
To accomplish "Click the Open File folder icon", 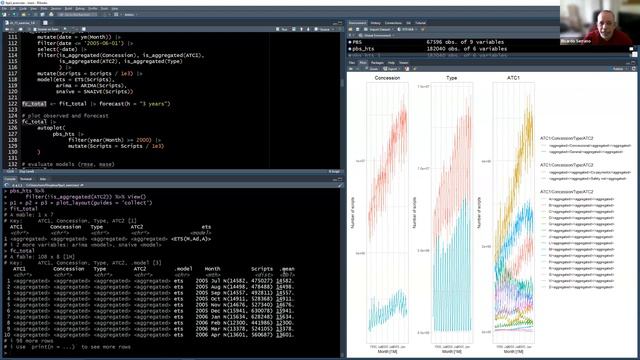I will tap(23, 14).
